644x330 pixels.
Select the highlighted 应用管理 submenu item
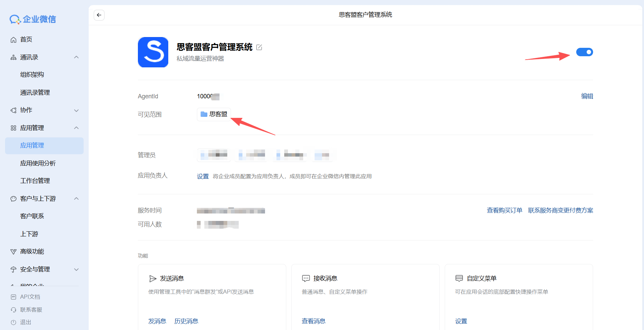[44, 145]
